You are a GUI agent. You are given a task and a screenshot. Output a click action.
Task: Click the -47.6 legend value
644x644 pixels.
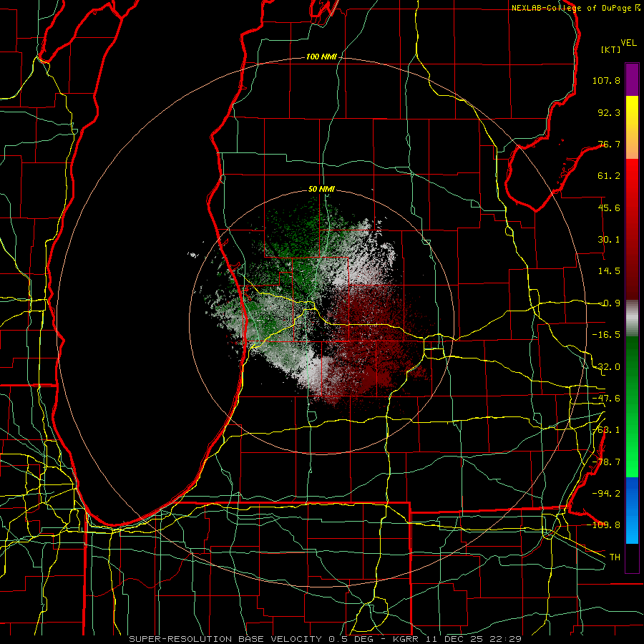(606, 399)
